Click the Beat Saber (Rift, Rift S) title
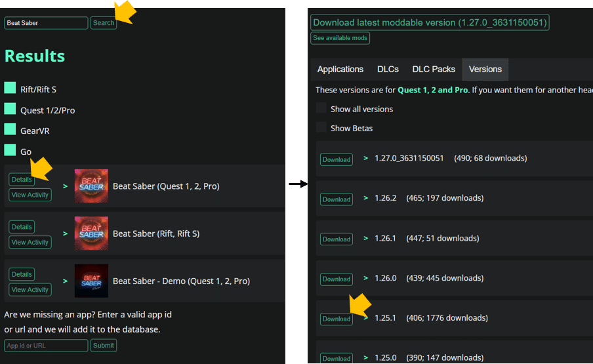 (x=156, y=233)
